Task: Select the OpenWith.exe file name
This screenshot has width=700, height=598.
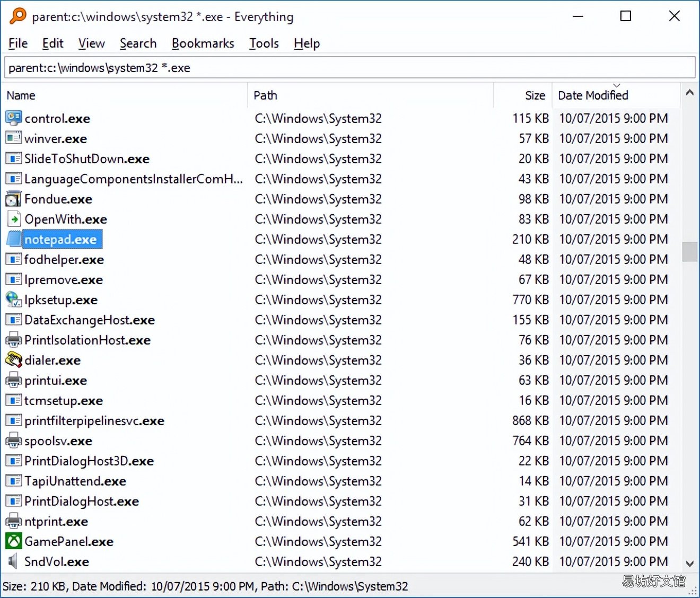Action: point(66,219)
